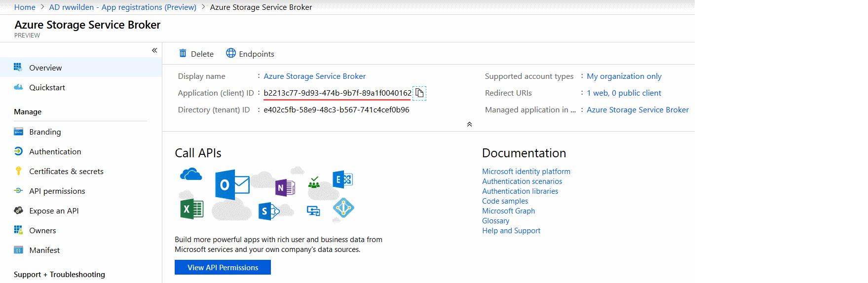Screen dimensions: 868x283
Task: Click the Certificates & secrets key icon
Action: pos(18,171)
